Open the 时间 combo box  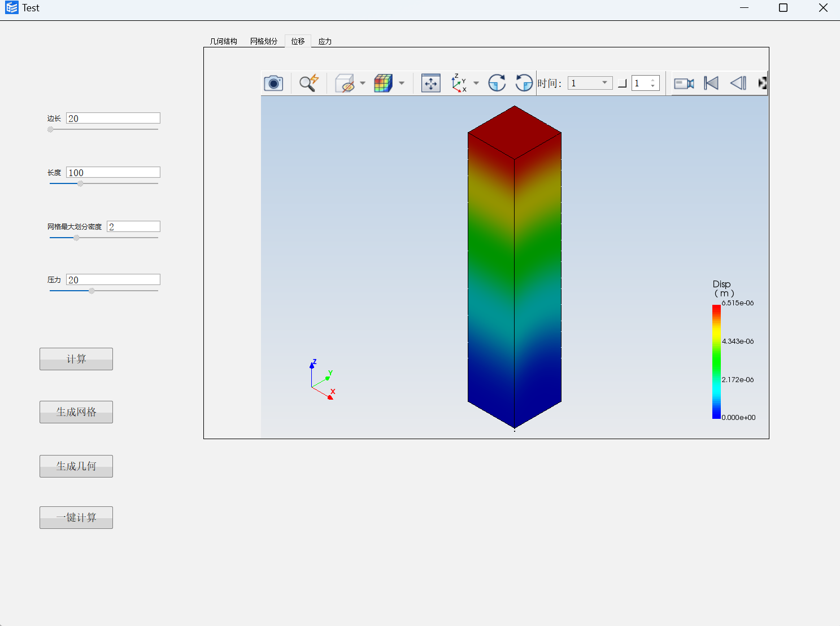(x=590, y=83)
